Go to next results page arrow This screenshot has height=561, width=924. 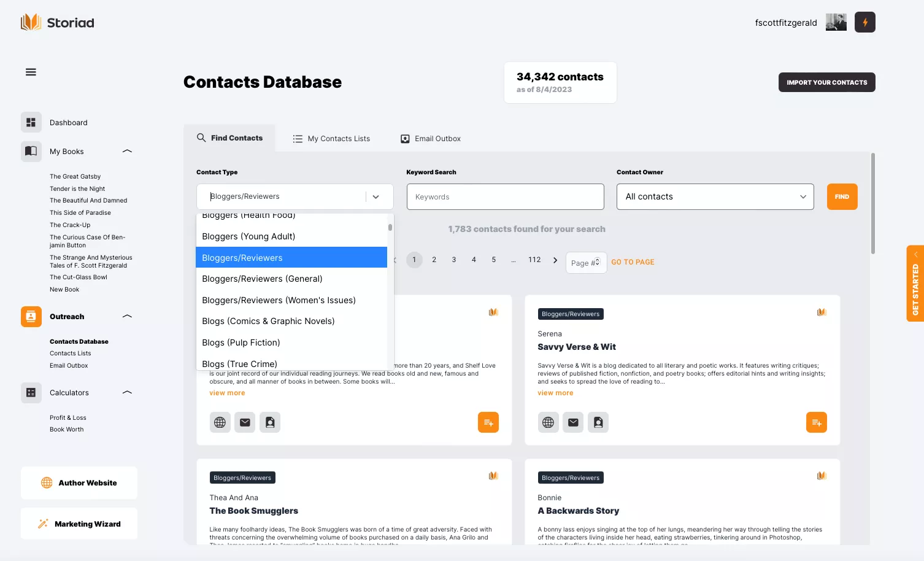555,260
